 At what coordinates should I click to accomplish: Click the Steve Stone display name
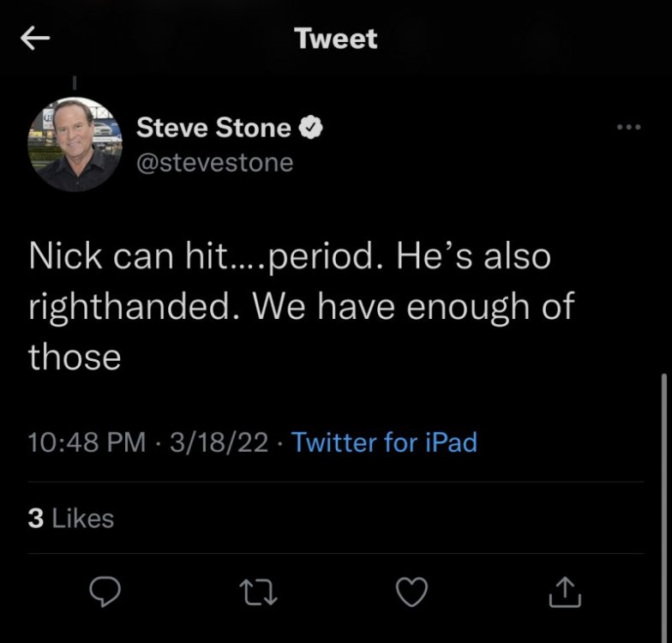pos(214,129)
